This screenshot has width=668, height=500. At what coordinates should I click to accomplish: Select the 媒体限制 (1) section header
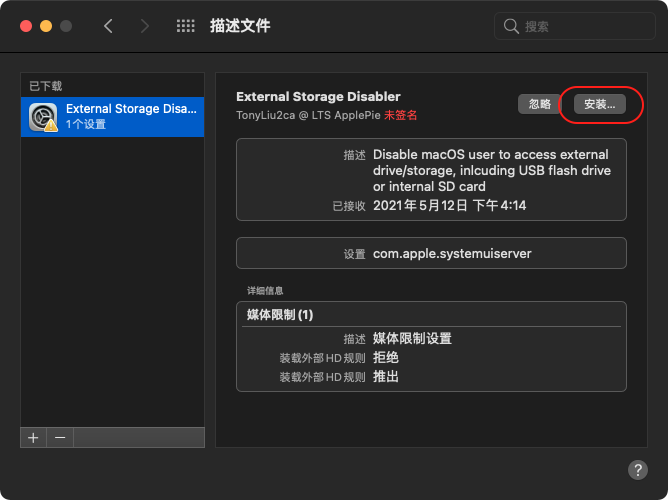(280, 314)
